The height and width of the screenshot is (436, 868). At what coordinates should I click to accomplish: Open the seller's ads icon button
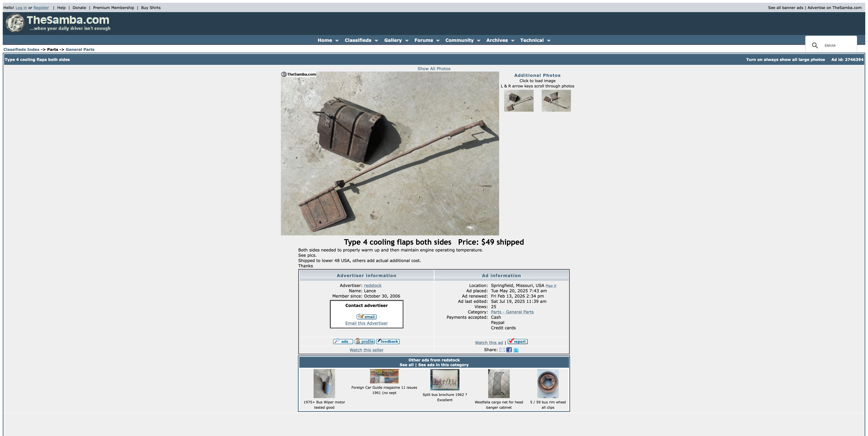(x=343, y=341)
